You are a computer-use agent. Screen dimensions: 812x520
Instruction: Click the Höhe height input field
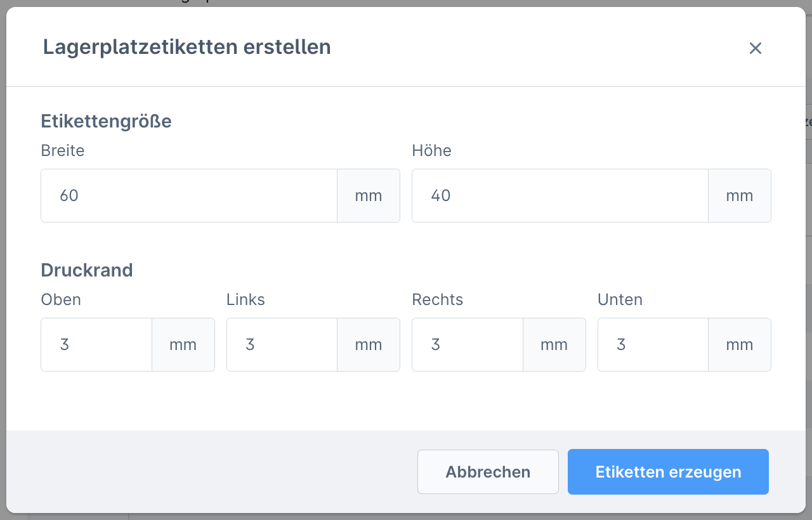point(560,195)
